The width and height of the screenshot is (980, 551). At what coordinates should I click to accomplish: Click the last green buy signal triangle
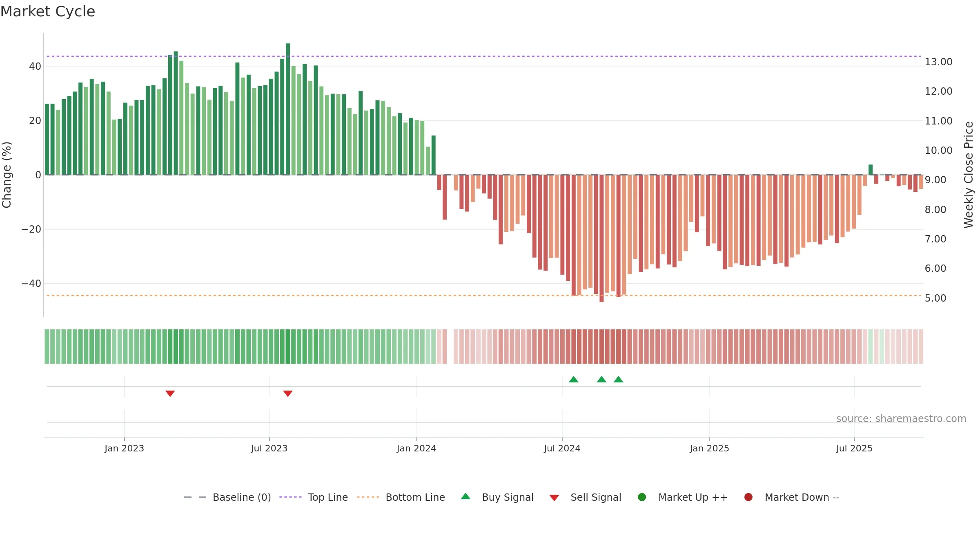point(619,379)
